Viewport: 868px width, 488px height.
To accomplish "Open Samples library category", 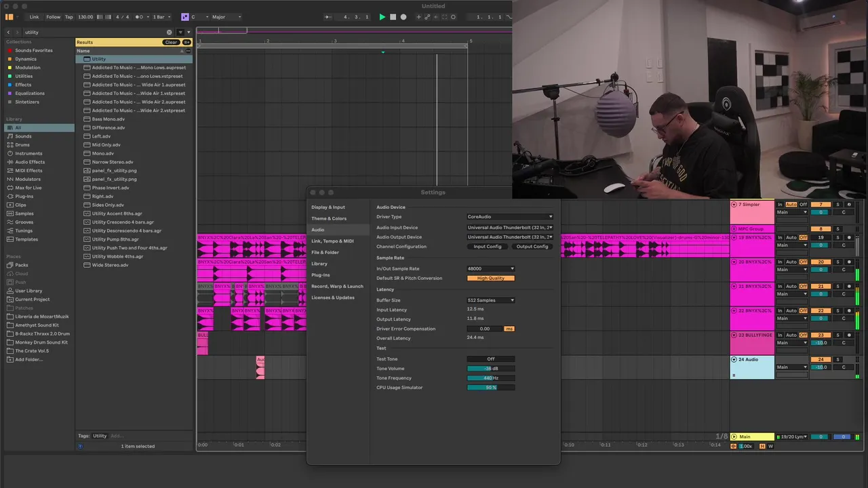I will 24,213.
